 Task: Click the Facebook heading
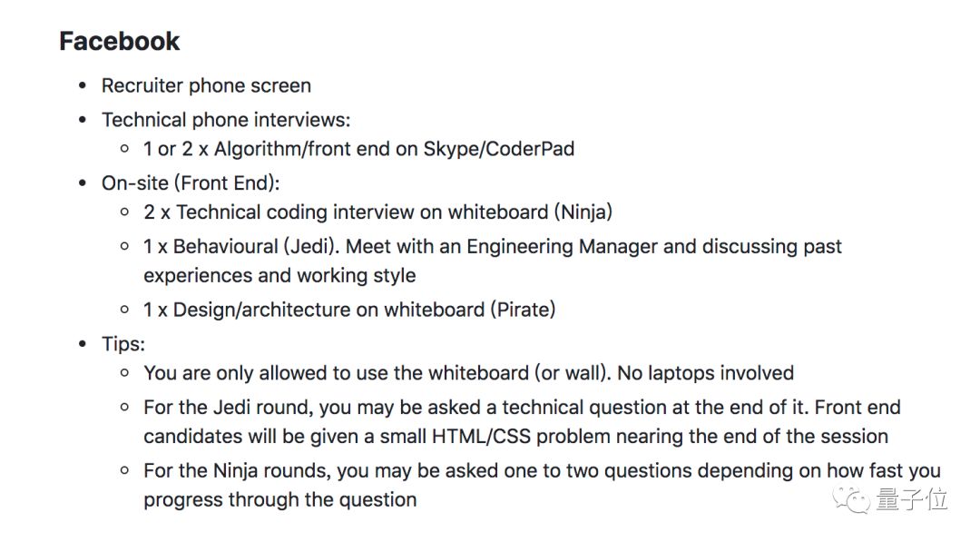tap(120, 42)
